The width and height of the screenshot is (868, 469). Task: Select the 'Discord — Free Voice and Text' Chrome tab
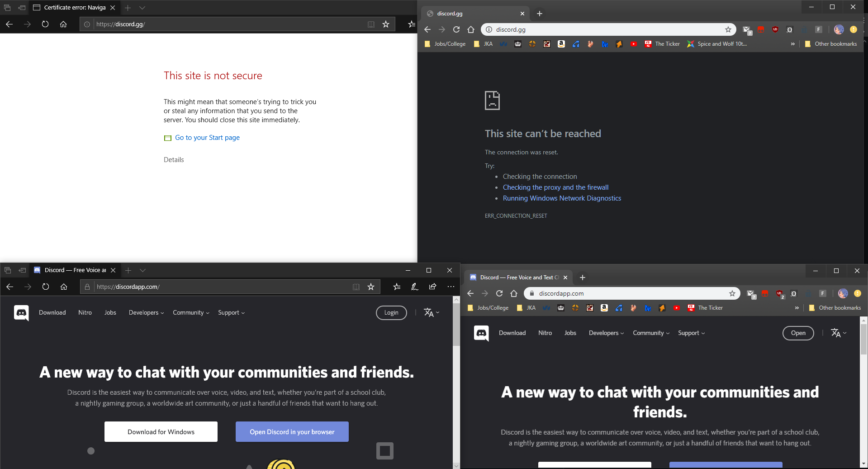[x=519, y=278]
